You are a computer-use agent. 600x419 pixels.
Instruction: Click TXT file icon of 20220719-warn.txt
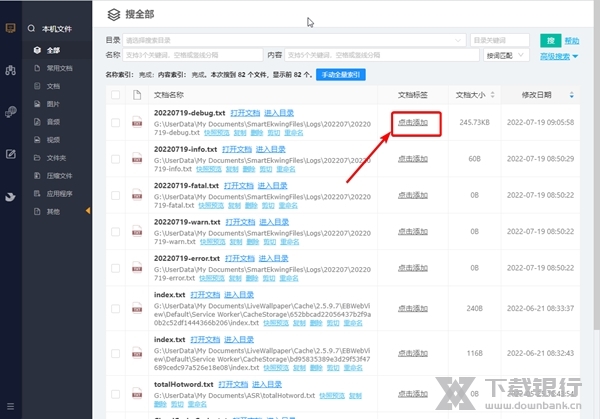click(x=137, y=231)
